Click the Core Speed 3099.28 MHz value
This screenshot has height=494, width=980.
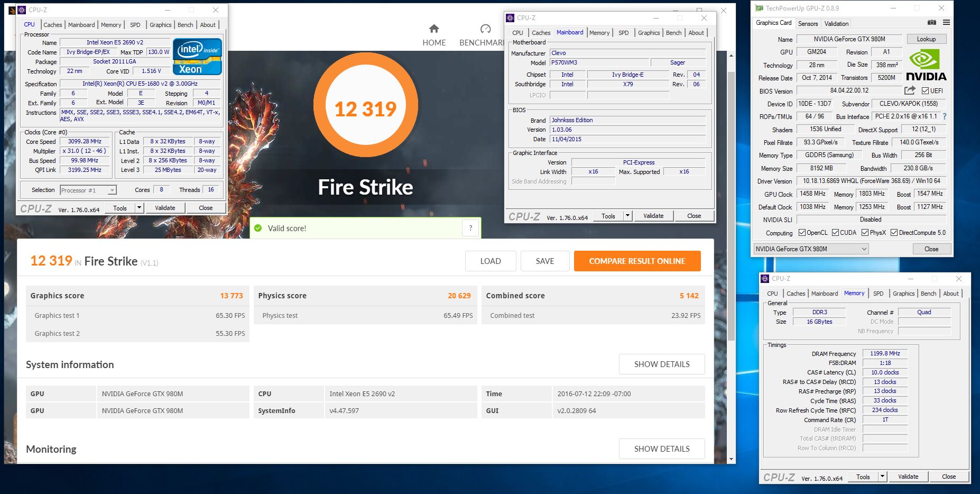pyautogui.click(x=85, y=141)
